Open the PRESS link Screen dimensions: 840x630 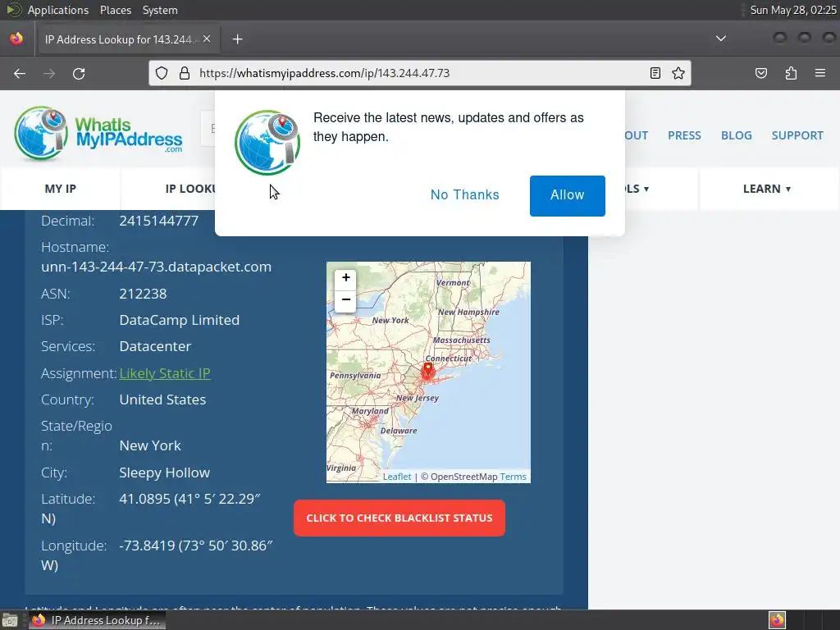click(684, 135)
